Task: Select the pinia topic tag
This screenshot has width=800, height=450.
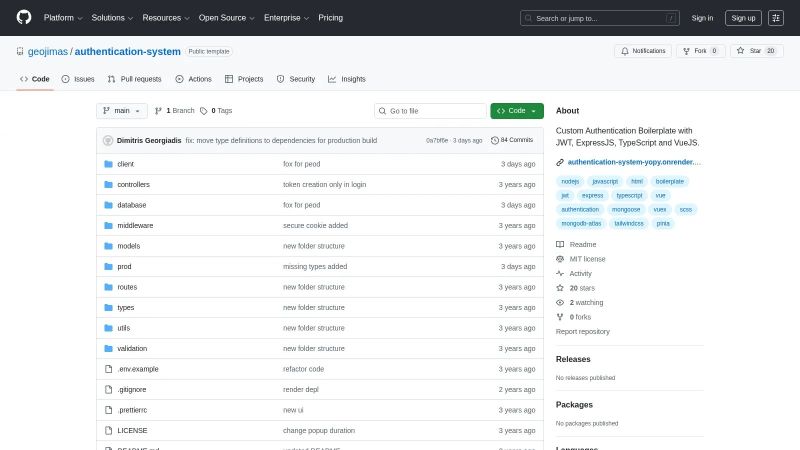Action: click(663, 223)
